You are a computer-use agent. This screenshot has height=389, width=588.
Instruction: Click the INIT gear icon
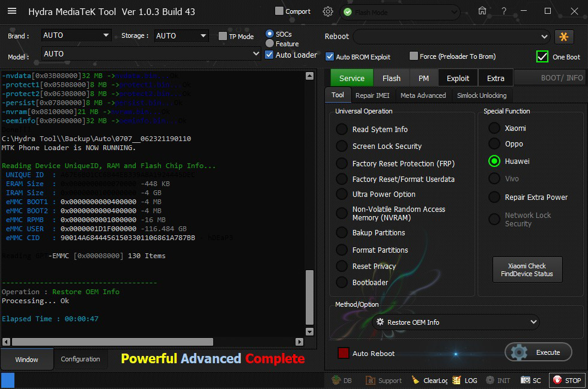[x=489, y=380]
